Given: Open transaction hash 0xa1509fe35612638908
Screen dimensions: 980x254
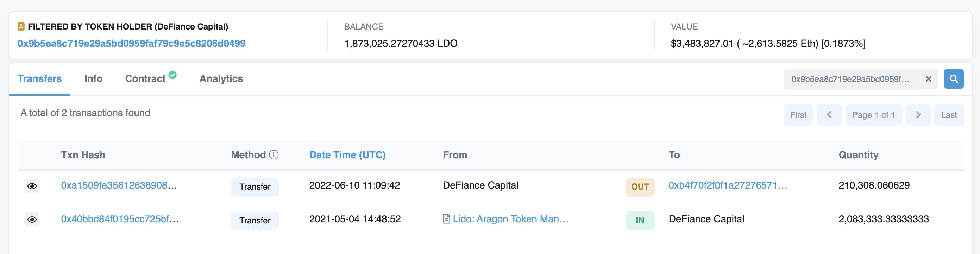Looking at the screenshot, I should 119,185.
